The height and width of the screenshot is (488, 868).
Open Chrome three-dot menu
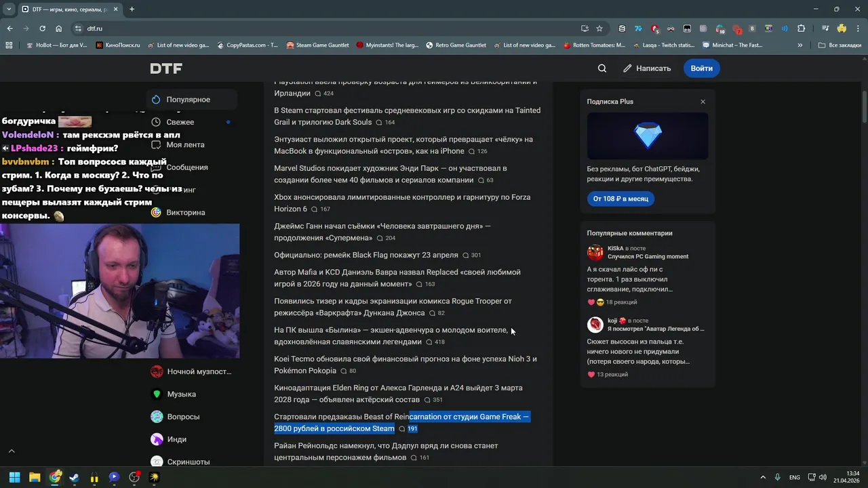click(858, 28)
